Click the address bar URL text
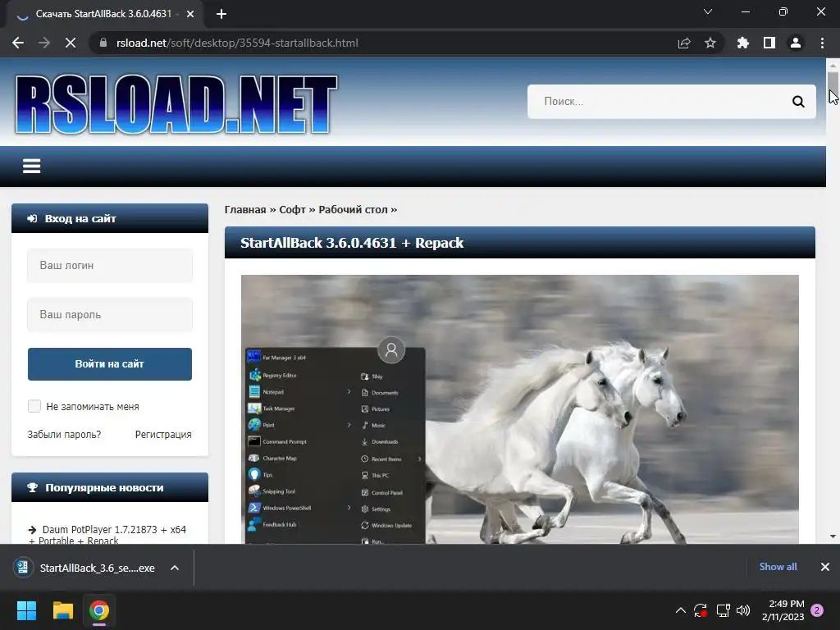Image resolution: width=840 pixels, height=630 pixels. 237,43
